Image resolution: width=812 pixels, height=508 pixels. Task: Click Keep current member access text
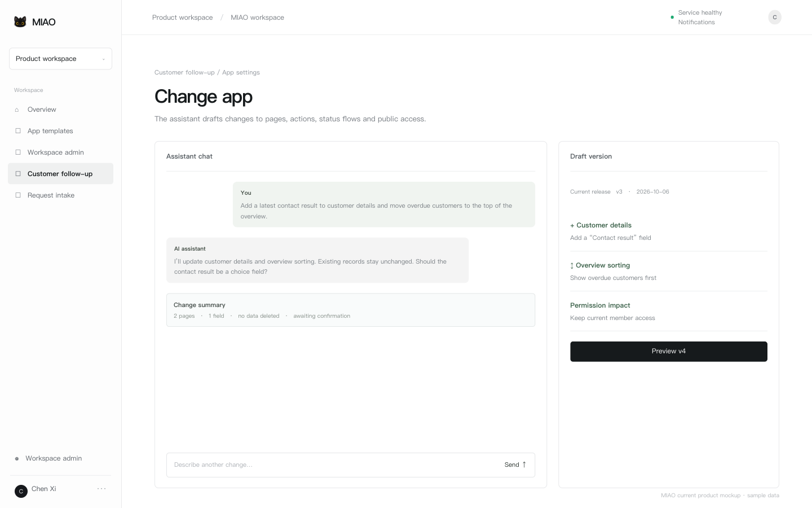coord(612,318)
